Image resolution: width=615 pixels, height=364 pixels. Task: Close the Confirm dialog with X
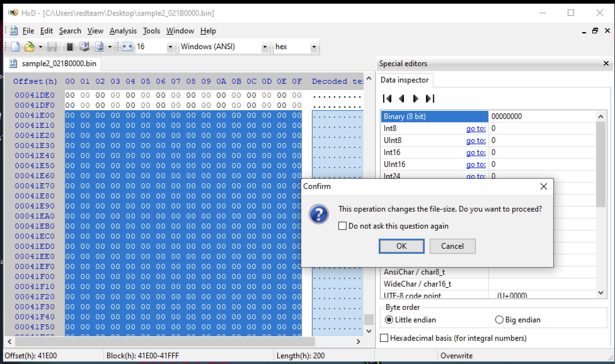coord(543,186)
